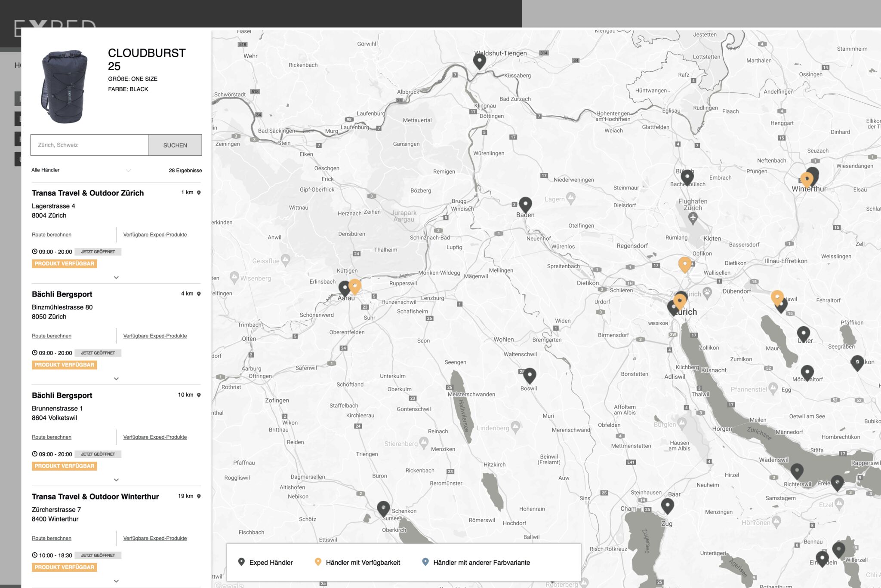
Task: Click the Flughafen Zürich airport marker
Action: pyautogui.click(x=693, y=218)
